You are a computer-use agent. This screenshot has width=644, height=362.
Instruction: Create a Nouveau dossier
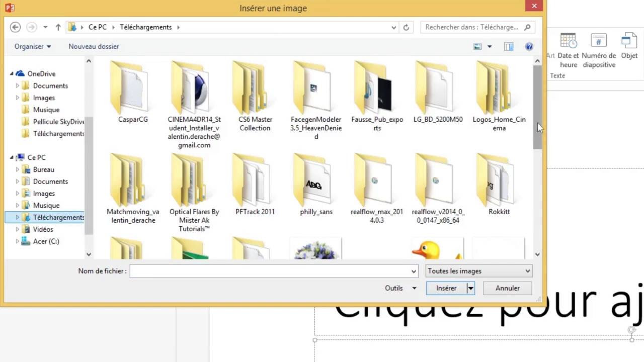[94, 46]
